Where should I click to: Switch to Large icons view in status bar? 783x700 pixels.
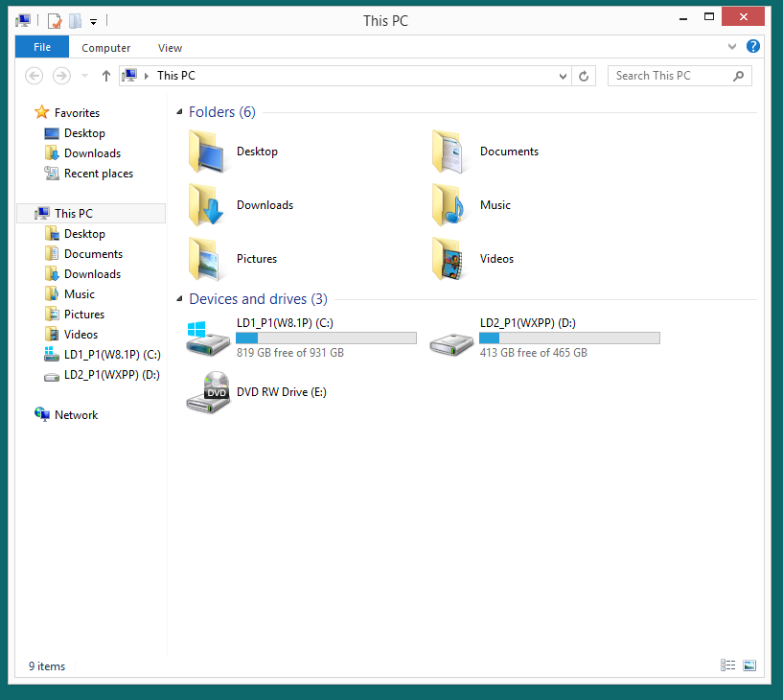(749, 665)
